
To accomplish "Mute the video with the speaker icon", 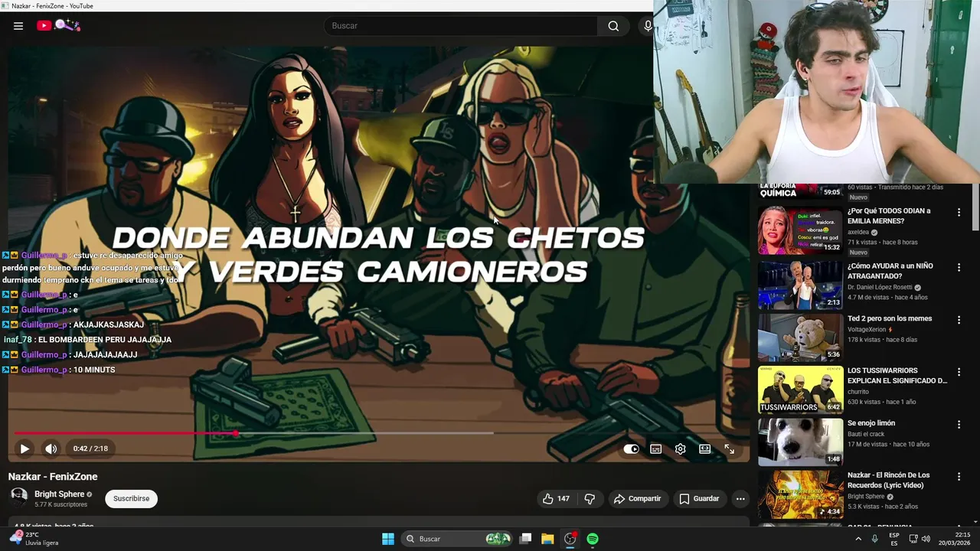I will (51, 449).
